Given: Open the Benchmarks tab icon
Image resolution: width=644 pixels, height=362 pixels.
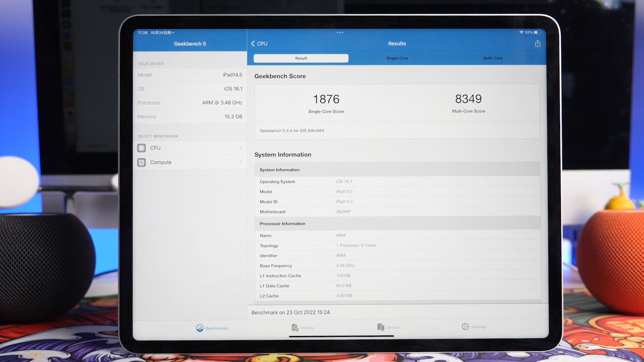Looking at the screenshot, I should [x=200, y=328].
